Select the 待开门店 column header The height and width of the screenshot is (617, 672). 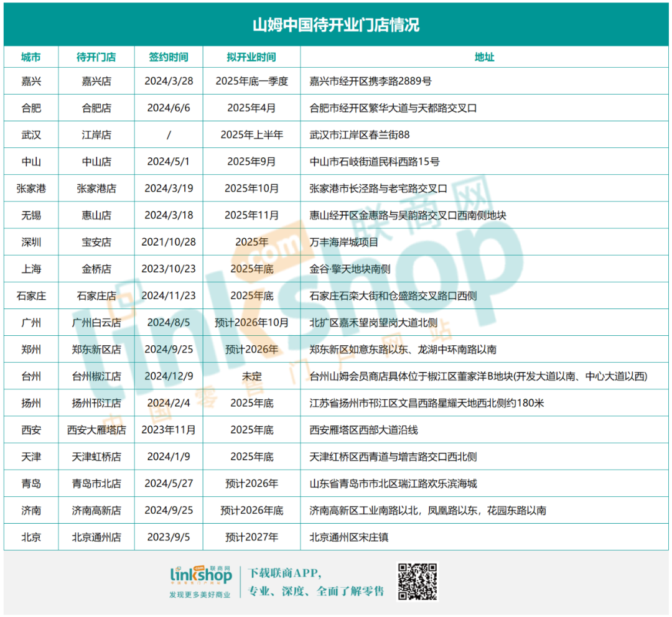(x=96, y=57)
